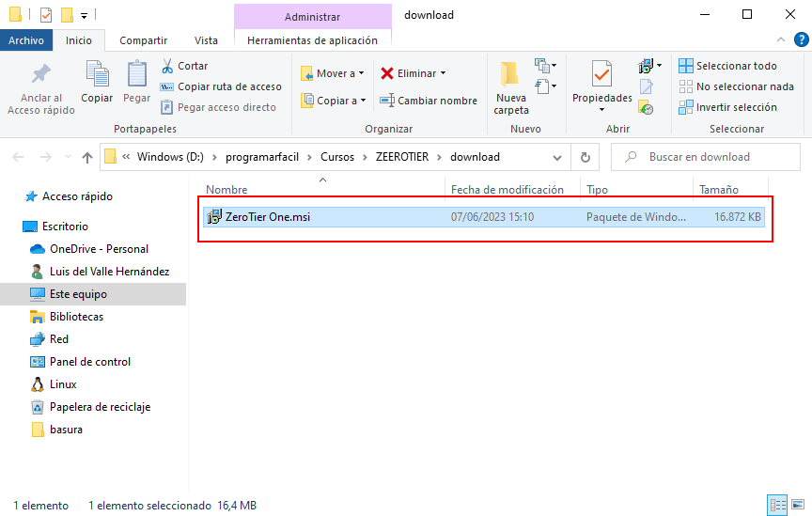Viewport: 812px width, 516px height.
Task: Click the Cambiar nombre rename icon
Action: point(387,101)
